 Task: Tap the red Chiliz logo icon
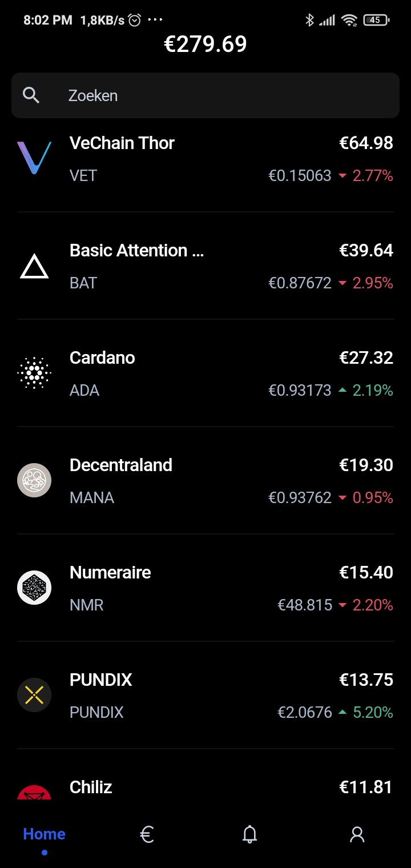click(x=34, y=793)
